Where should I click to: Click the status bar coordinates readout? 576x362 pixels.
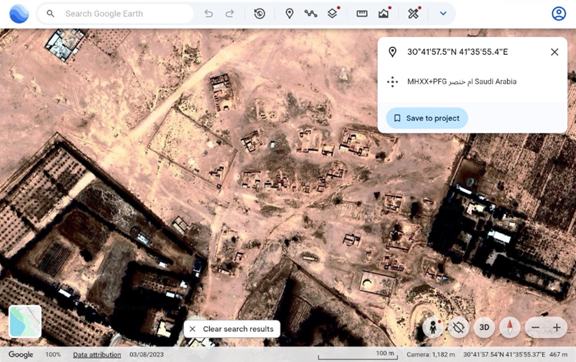coord(504,355)
